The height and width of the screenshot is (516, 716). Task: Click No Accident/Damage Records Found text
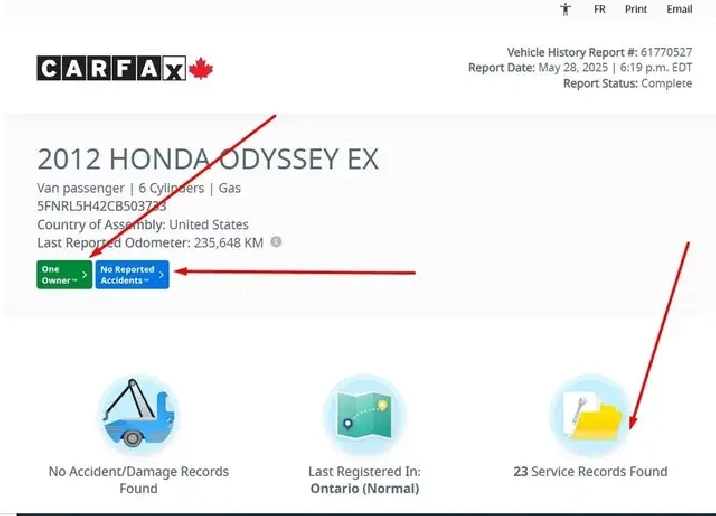139,479
